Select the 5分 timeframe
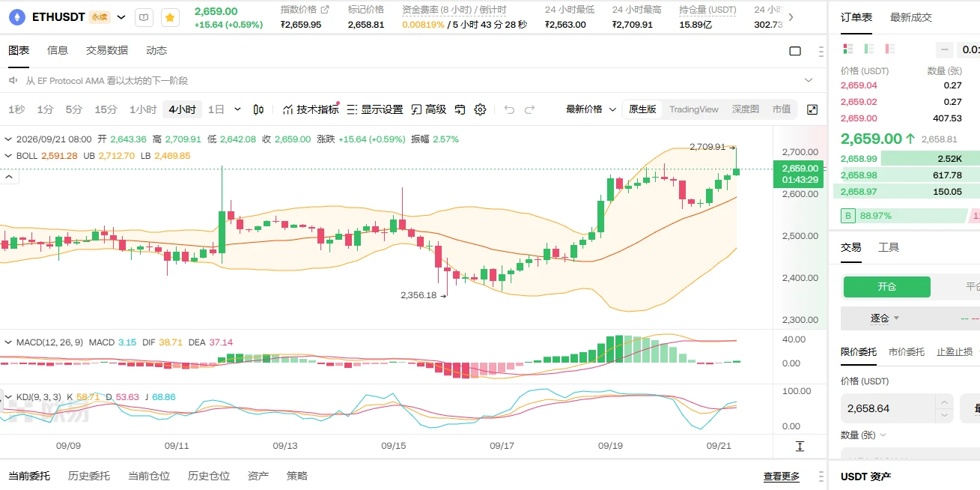Image resolution: width=980 pixels, height=490 pixels. pos(73,109)
